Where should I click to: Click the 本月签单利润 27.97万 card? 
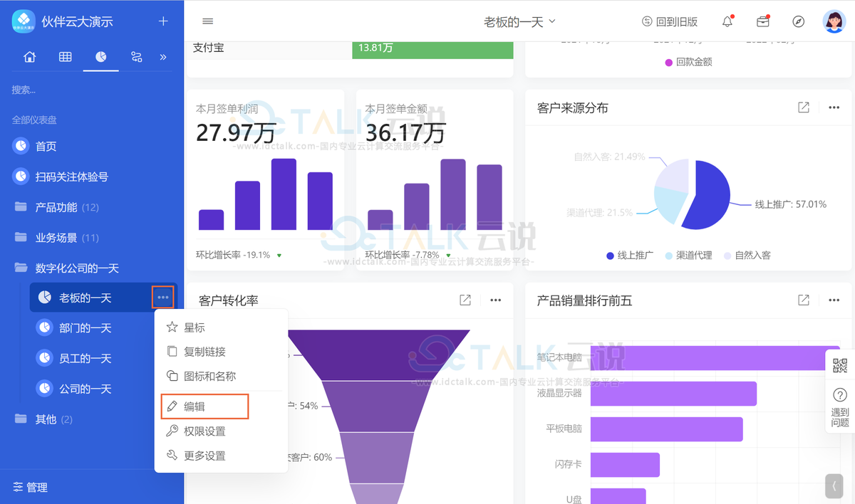(x=265, y=179)
